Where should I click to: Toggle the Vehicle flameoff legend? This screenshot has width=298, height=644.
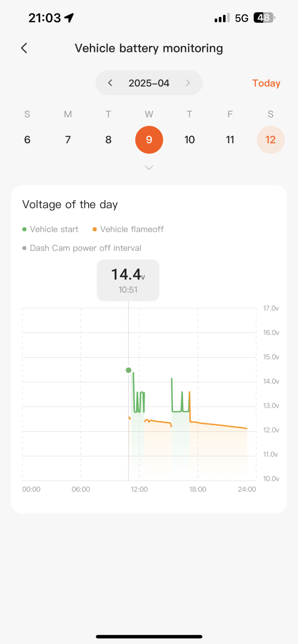(128, 229)
